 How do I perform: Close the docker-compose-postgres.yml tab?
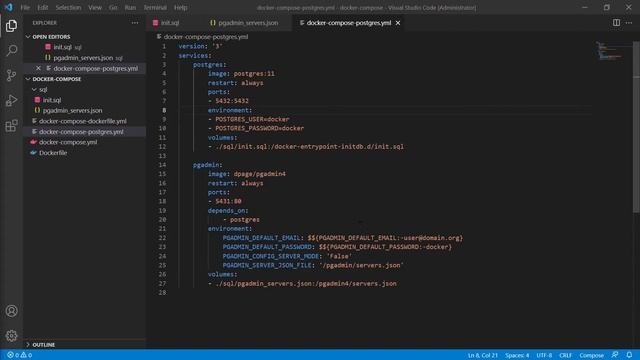pyautogui.click(x=398, y=23)
